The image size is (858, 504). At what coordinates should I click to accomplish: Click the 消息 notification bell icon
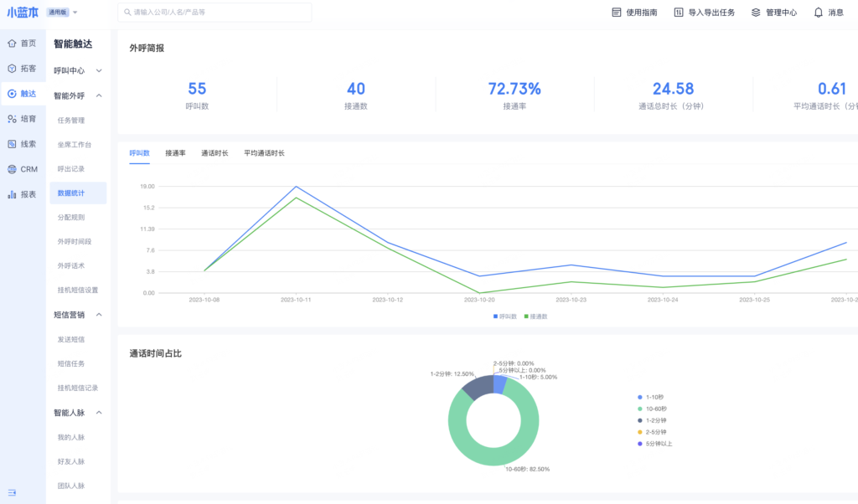(819, 13)
